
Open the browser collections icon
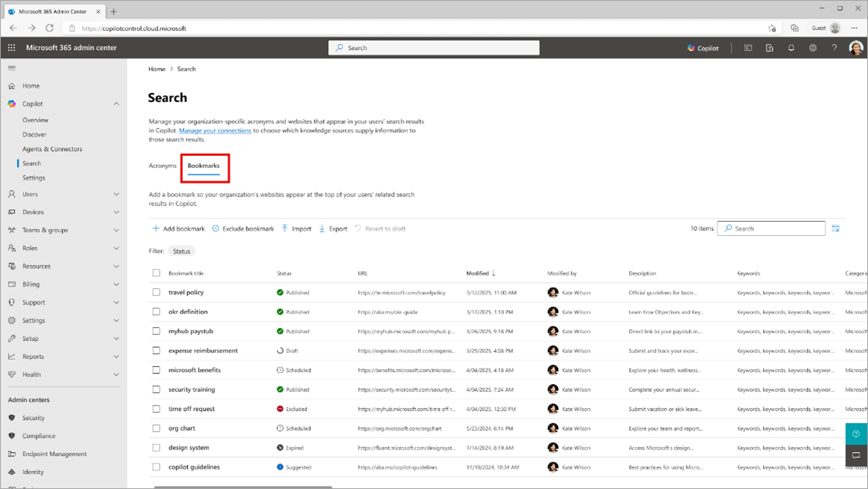pos(795,28)
